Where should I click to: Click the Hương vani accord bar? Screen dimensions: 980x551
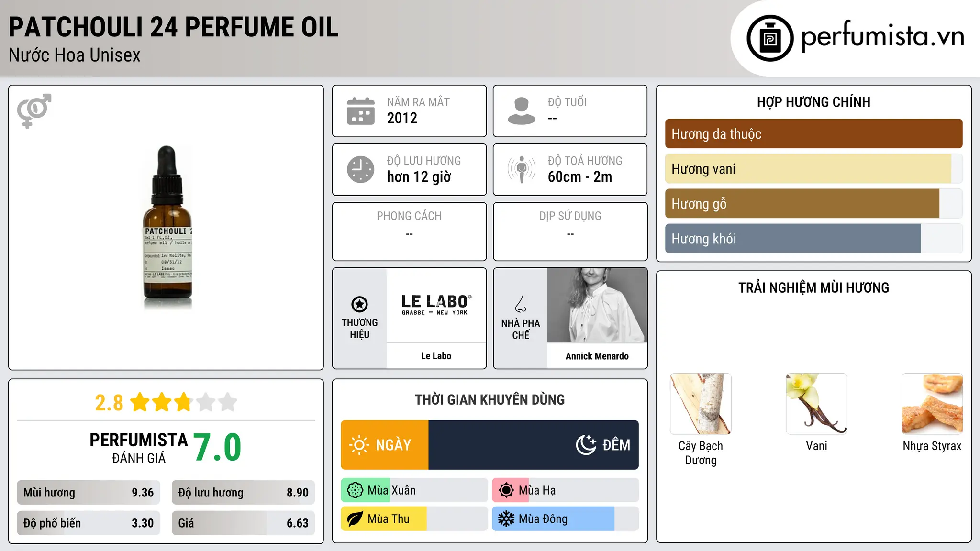[814, 168]
